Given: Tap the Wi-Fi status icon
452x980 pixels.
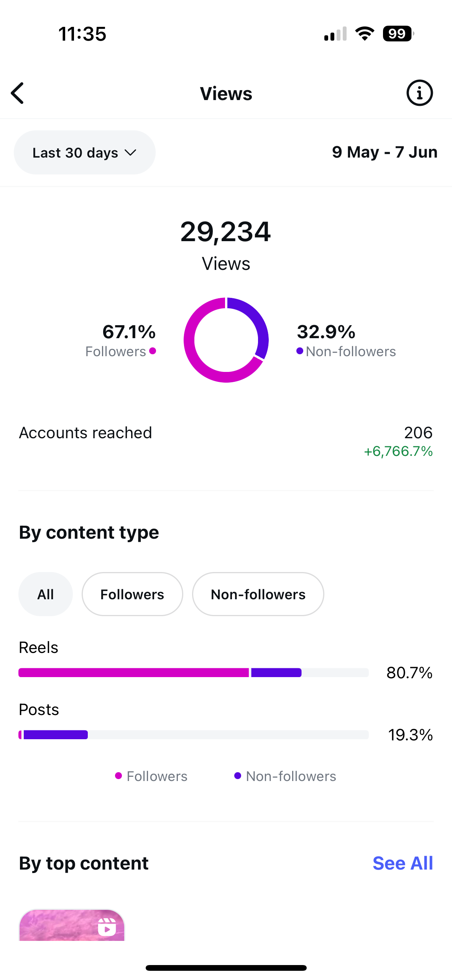Looking at the screenshot, I should click(365, 34).
